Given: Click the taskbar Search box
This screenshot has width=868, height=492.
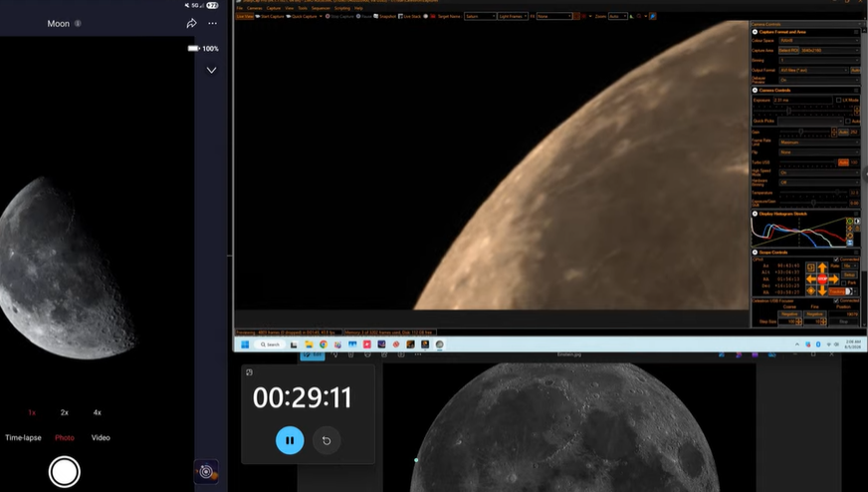Looking at the screenshot, I should (x=270, y=344).
